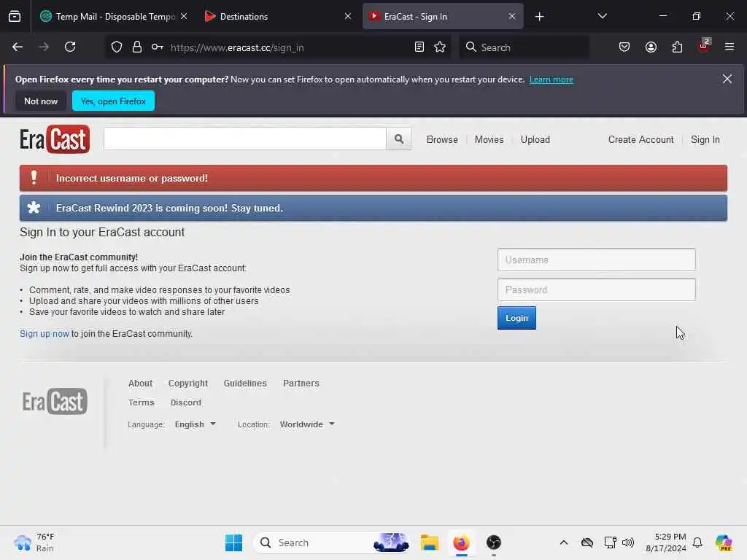Click the Sign up now link
The width and height of the screenshot is (747, 560).
[x=44, y=334]
